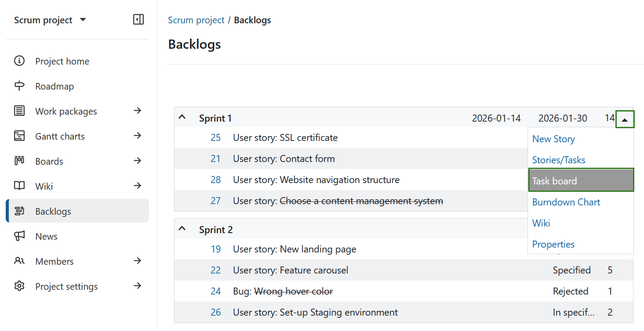
Task: Select the Roadmap icon in the sidebar
Action: [x=19, y=86]
